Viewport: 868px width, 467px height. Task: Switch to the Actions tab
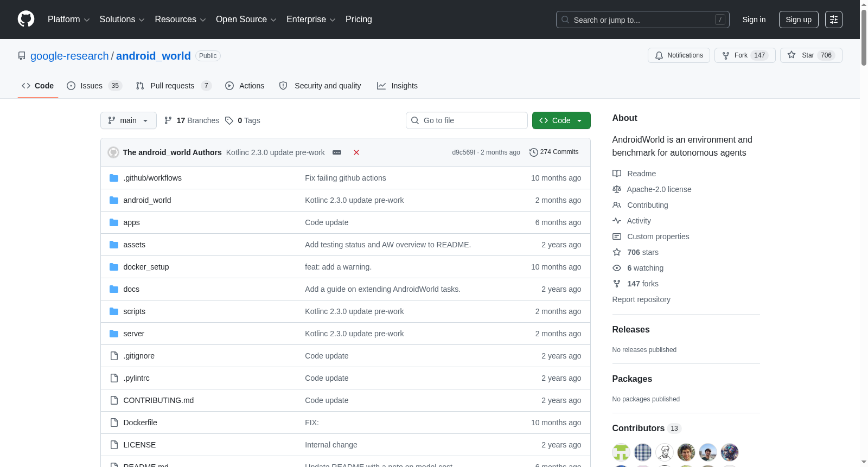coord(245,86)
